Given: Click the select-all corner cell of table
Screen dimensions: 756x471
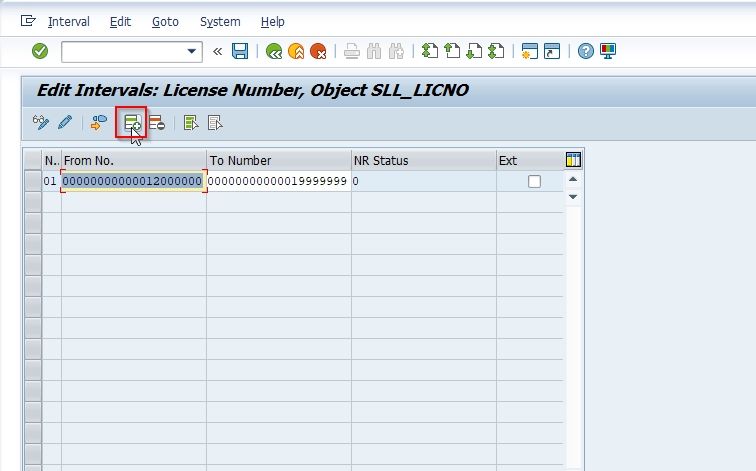Looking at the screenshot, I should point(33,160).
